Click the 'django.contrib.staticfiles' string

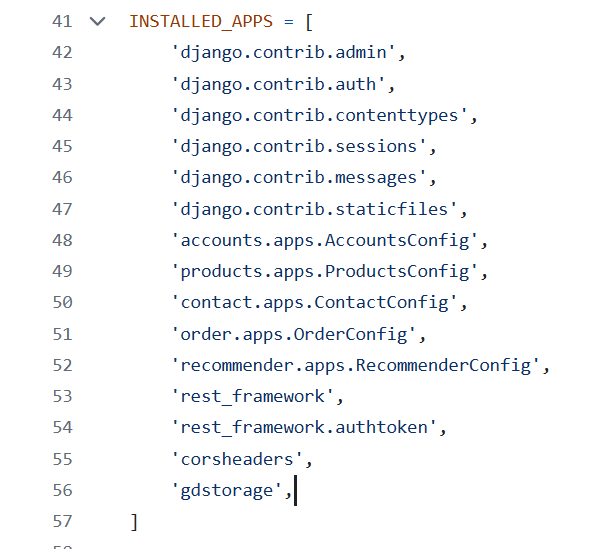point(315,209)
